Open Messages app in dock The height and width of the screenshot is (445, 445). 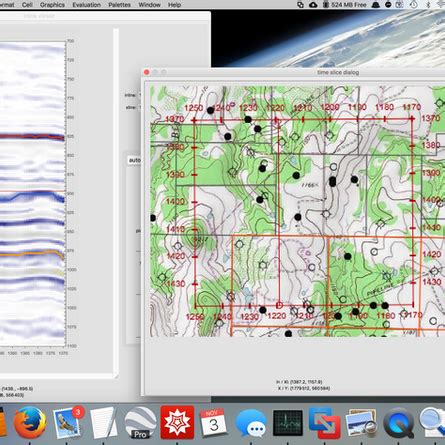click(251, 423)
